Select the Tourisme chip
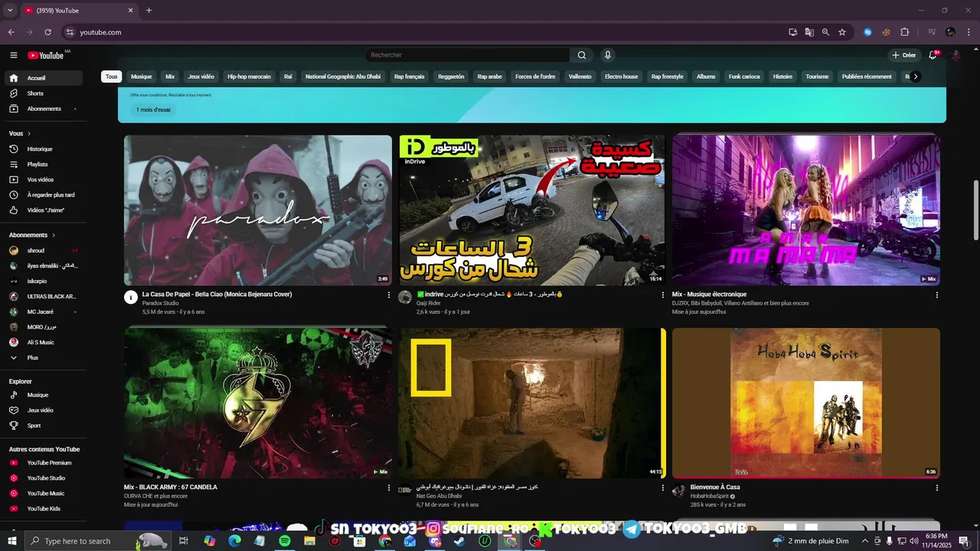 tap(817, 77)
